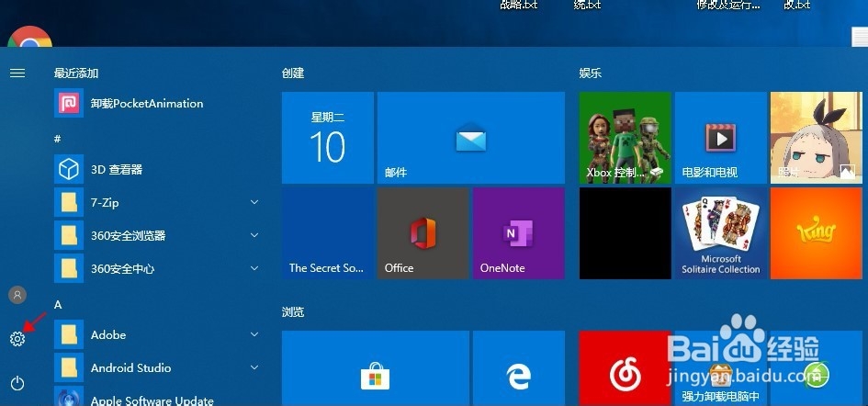Click the 最近添加 section header
Image resolution: width=868 pixels, height=406 pixels.
(76, 73)
